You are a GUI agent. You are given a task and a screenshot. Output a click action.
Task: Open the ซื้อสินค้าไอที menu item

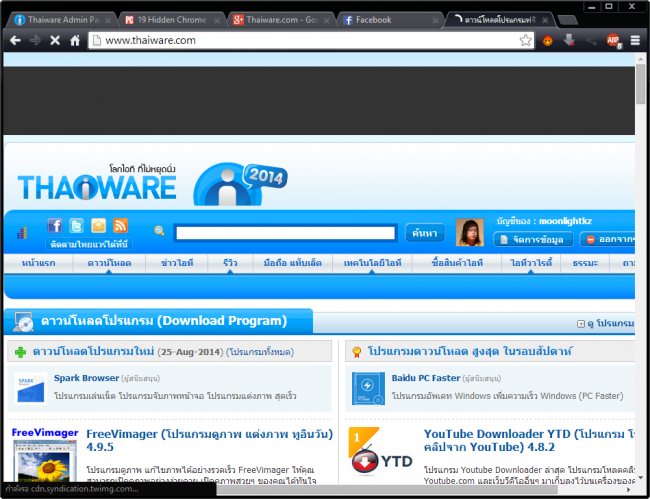click(456, 263)
